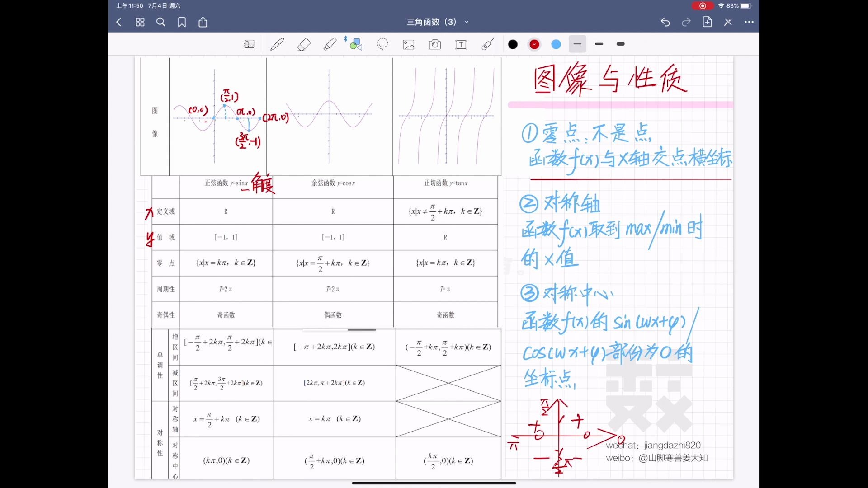Screen dimensions: 868x488
Task: Open the Share menu
Action: (203, 22)
